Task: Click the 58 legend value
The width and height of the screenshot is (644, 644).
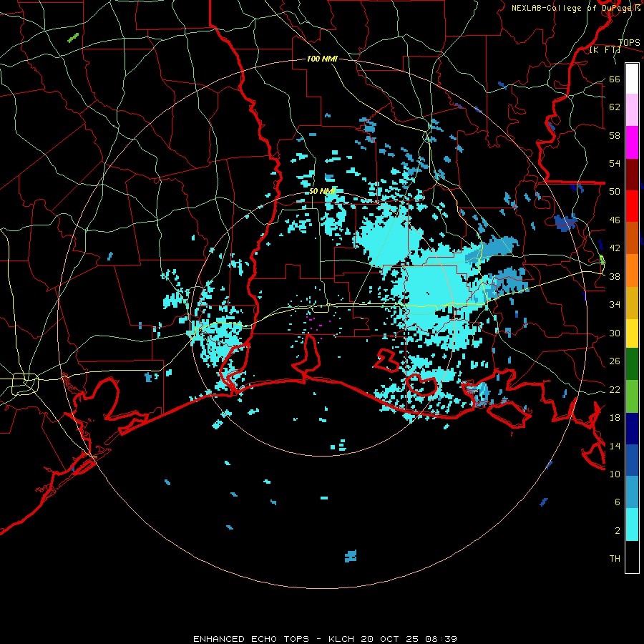Action: tap(615, 135)
